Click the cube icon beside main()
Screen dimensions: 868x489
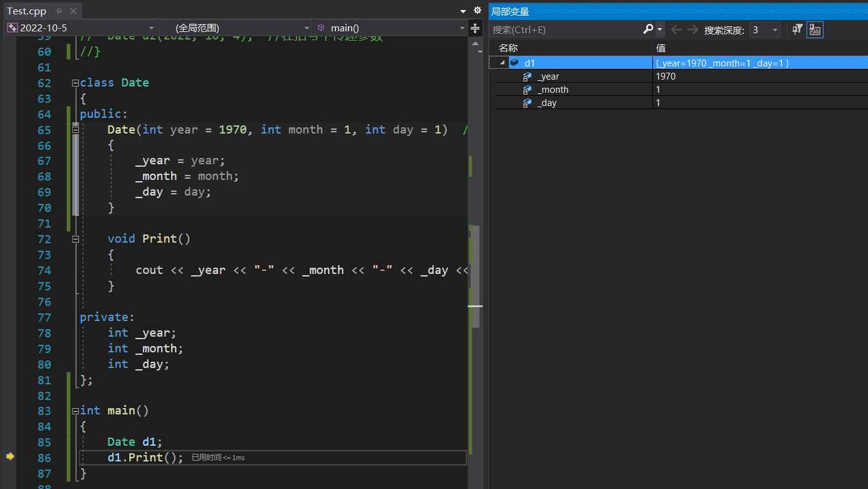[322, 28]
